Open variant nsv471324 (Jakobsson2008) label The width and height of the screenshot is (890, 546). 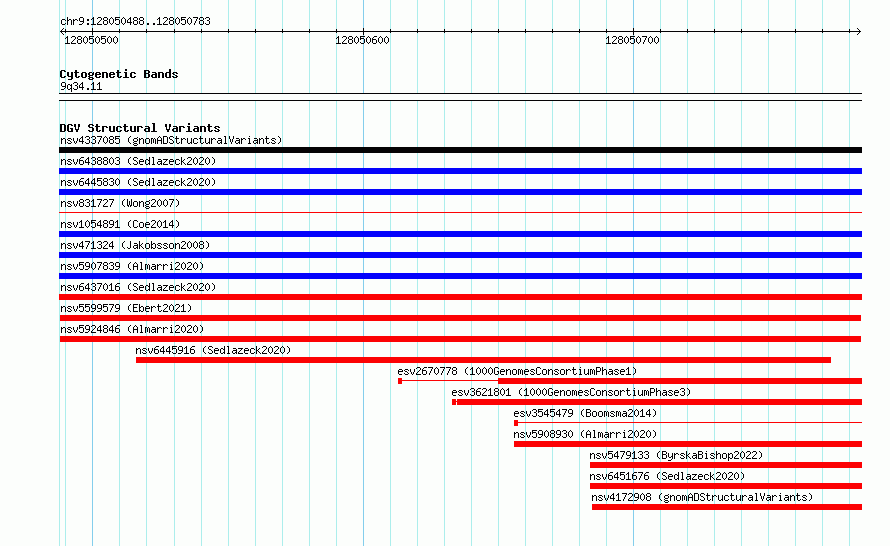point(135,245)
